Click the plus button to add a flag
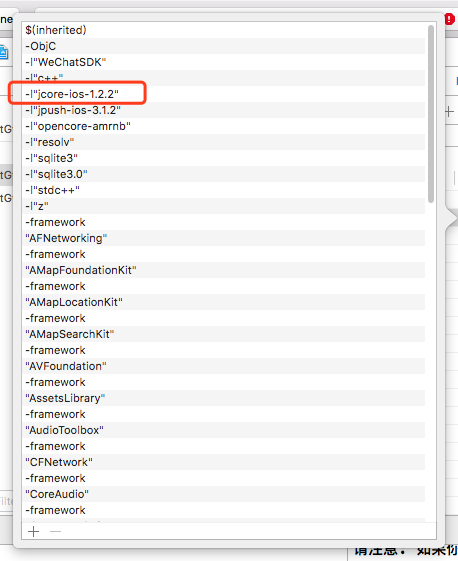The image size is (458, 561). pos(34,532)
